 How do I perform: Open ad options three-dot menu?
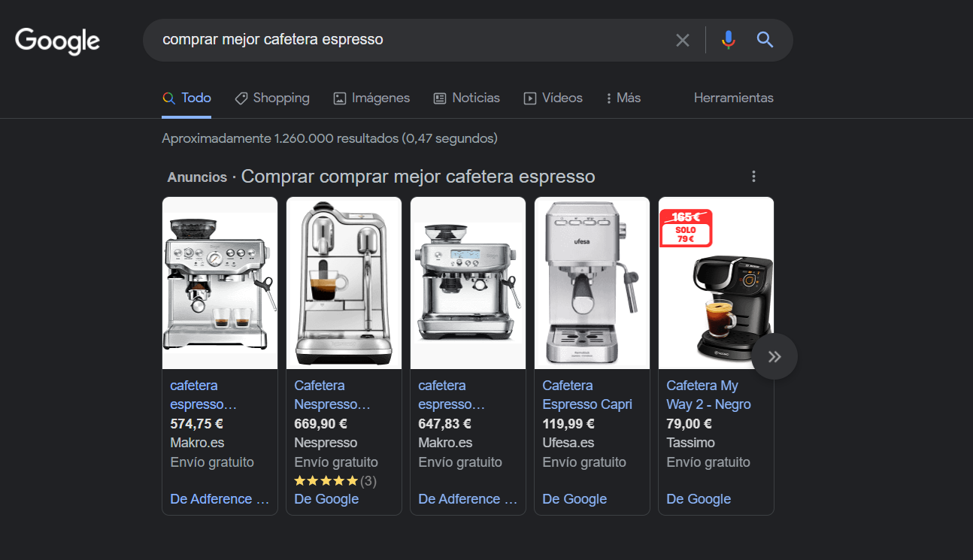click(753, 177)
